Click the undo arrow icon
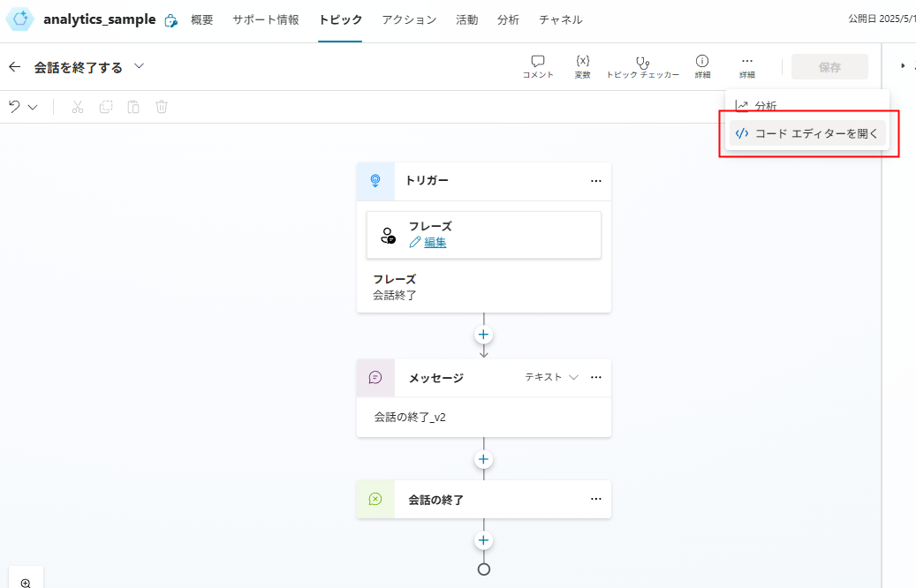The image size is (916, 588). tap(14, 106)
